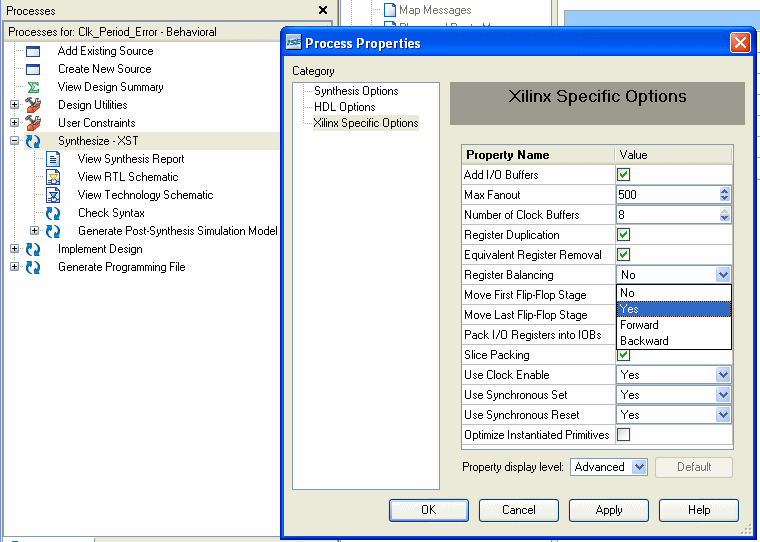Toggle the Register Duplication checkbox
The height and width of the screenshot is (542, 760).
[x=624, y=235]
